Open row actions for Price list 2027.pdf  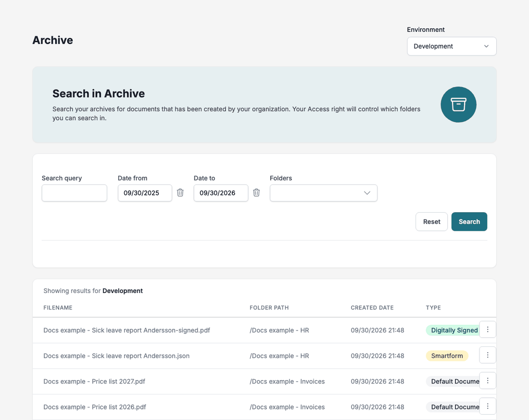(x=488, y=381)
